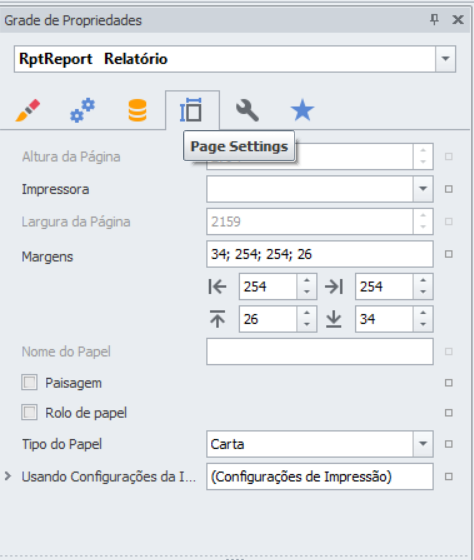Increase right margin with up spinner
This screenshot has height=560, width=474.
coord(423,281)
